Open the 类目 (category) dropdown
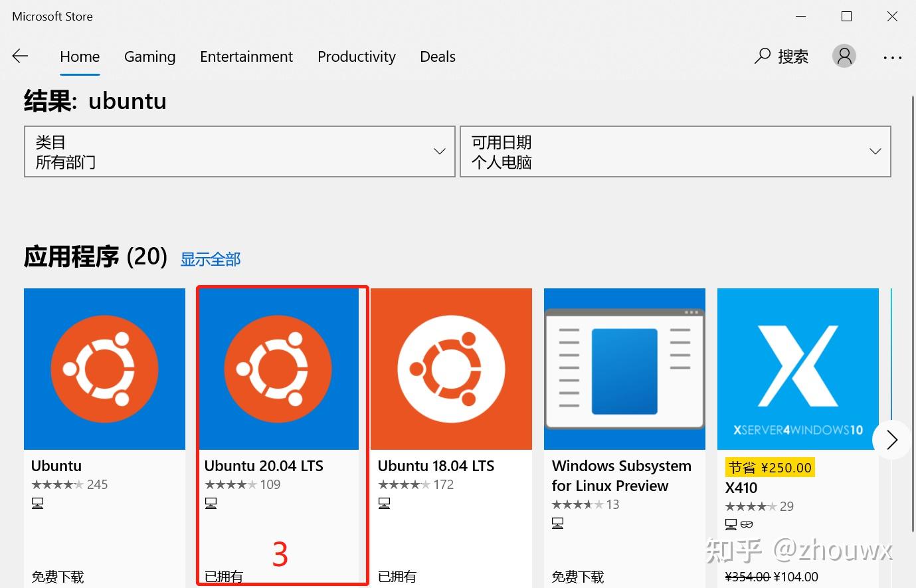Image resolution: width=916 pixels, height=588 pixels. [x=239, y=151]
